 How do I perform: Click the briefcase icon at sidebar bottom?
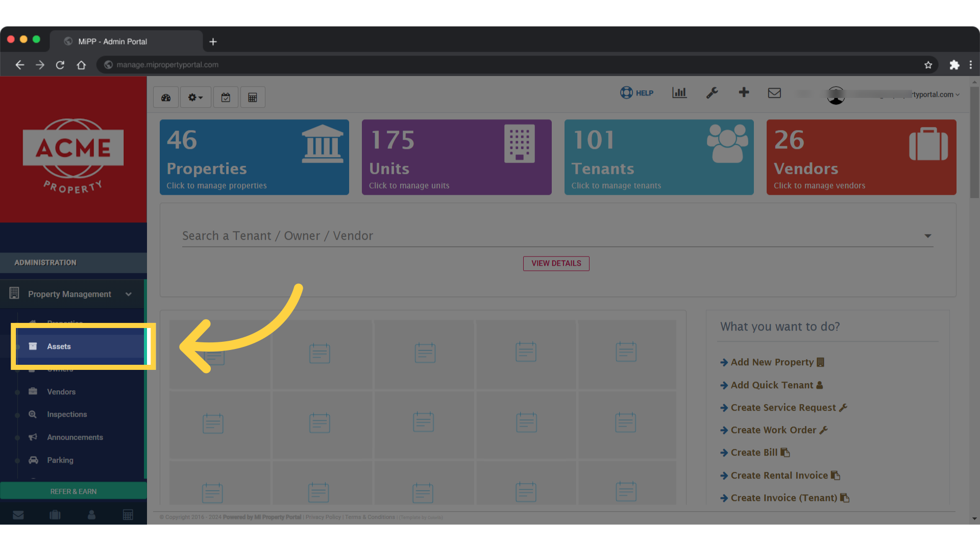55,515
